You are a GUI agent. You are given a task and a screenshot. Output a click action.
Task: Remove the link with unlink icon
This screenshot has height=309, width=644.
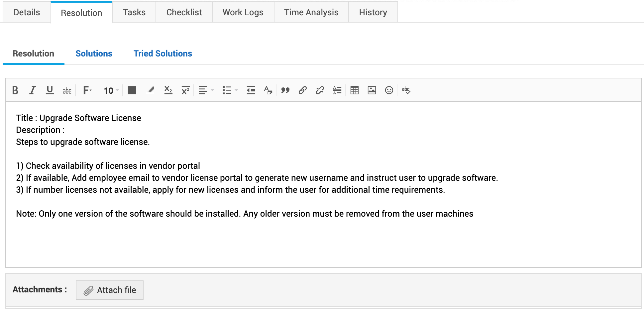pyautogui.click(x=320, y=90)
